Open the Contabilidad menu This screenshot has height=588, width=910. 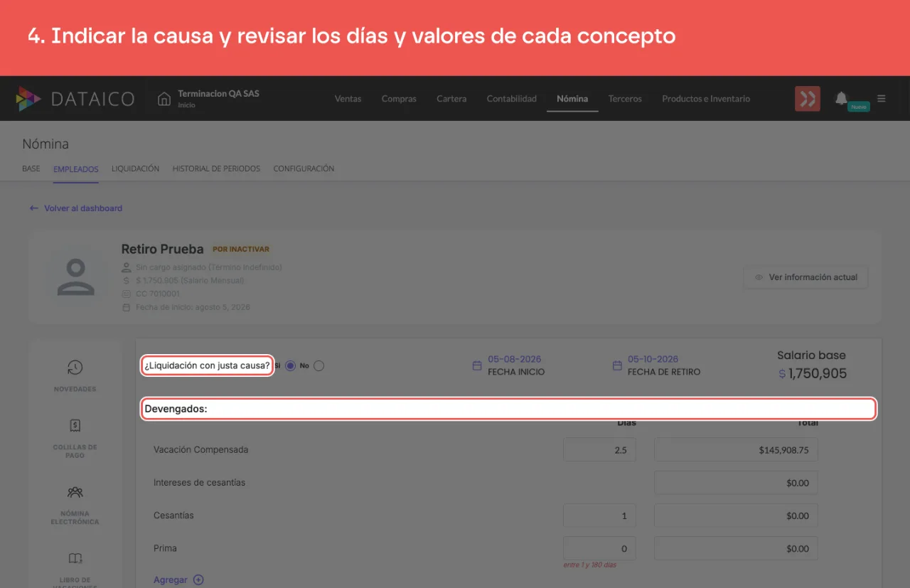coord(511,99)
